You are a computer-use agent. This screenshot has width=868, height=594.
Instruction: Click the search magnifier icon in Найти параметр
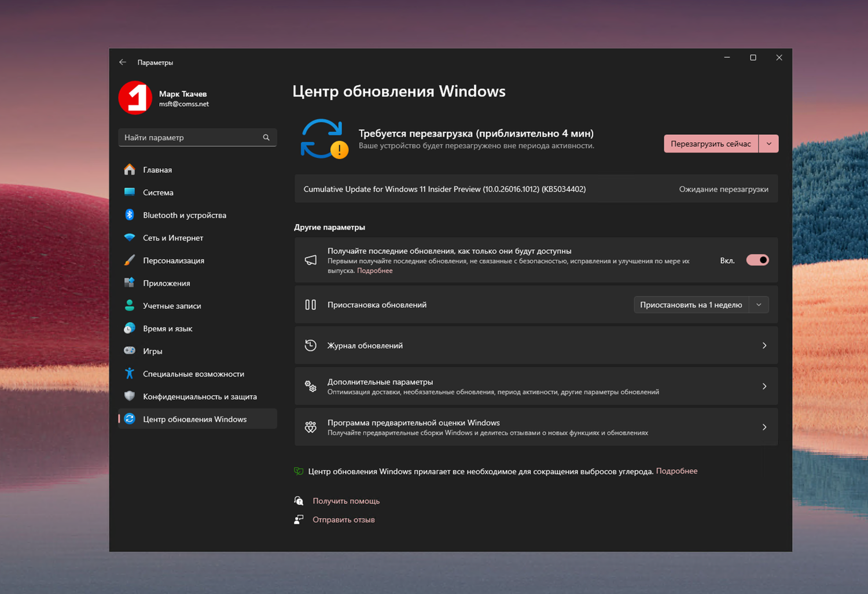tap(266, 138)
